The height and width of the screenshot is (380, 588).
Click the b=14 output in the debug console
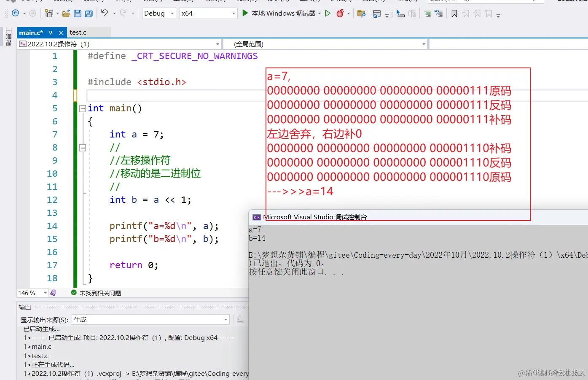[x=257, y=238]
